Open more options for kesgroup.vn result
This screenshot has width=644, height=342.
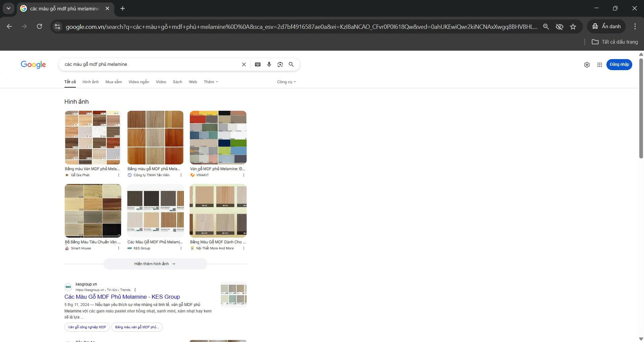tap(135, 290)
